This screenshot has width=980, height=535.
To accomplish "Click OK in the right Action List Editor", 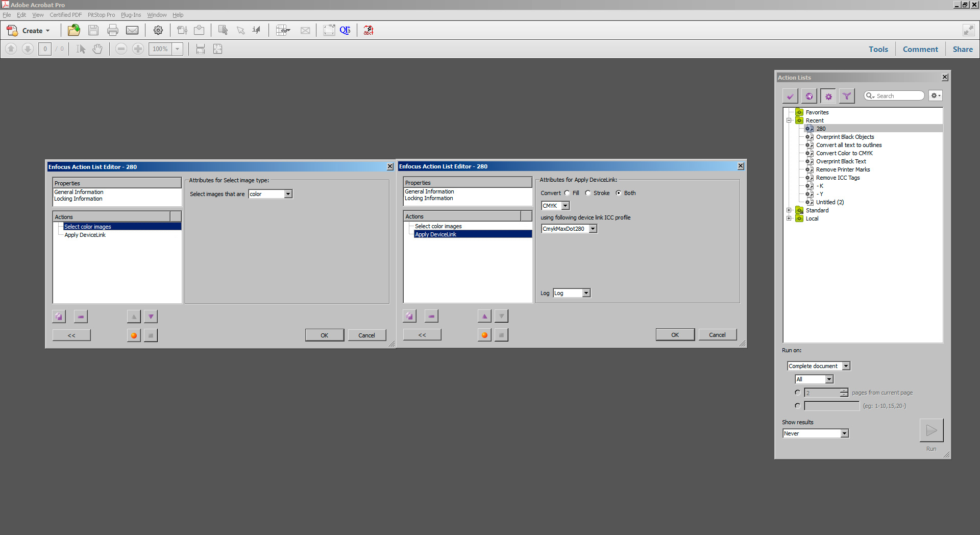I will click(675, 335).
